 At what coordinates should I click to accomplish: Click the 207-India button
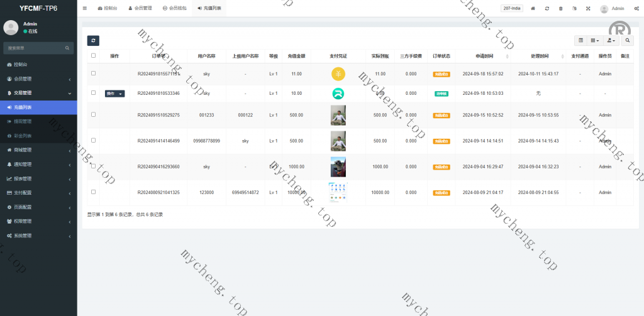511,8
